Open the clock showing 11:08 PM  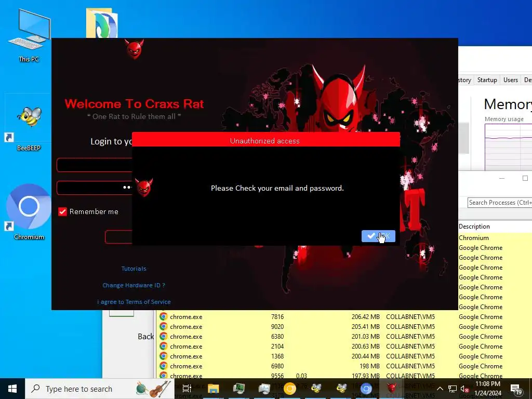tap(487, 389)
